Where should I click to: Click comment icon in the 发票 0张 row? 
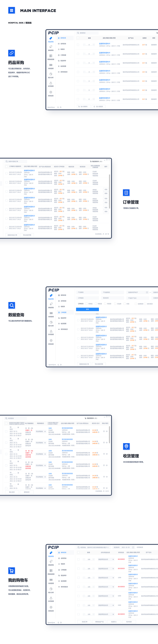tap(107, 454)
